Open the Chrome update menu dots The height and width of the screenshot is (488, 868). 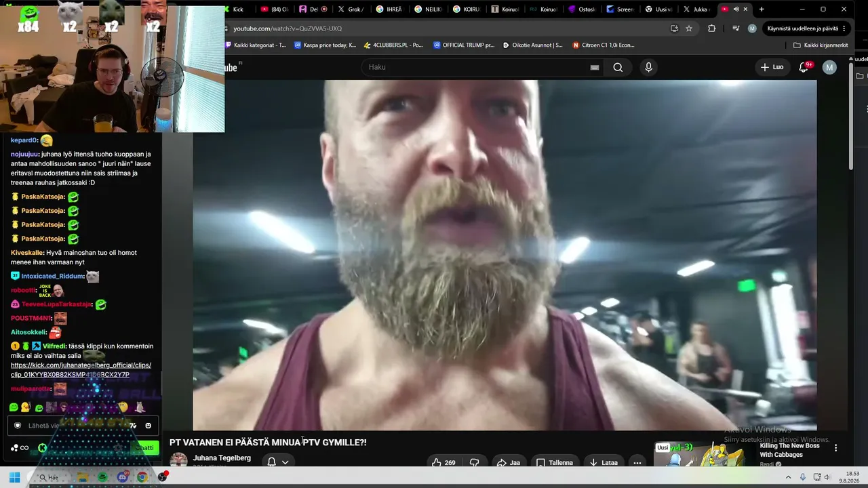point(844,28)
